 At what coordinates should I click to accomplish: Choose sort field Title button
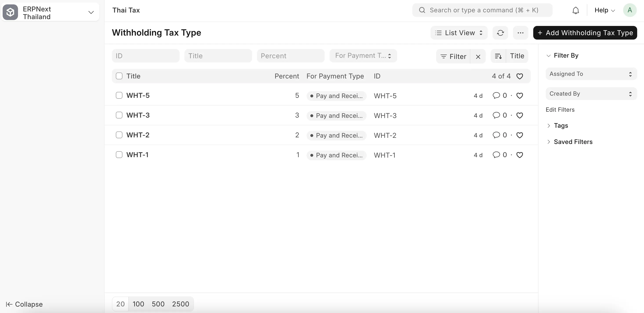pos(517,56)
